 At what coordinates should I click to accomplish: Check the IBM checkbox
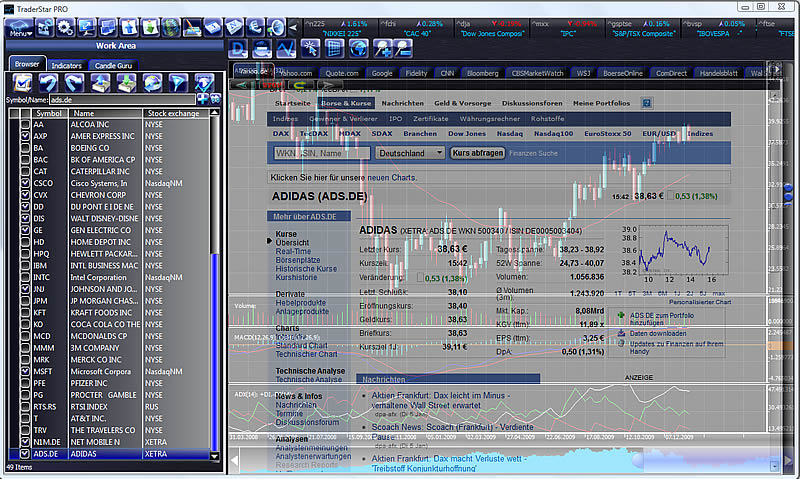point(25,266)
